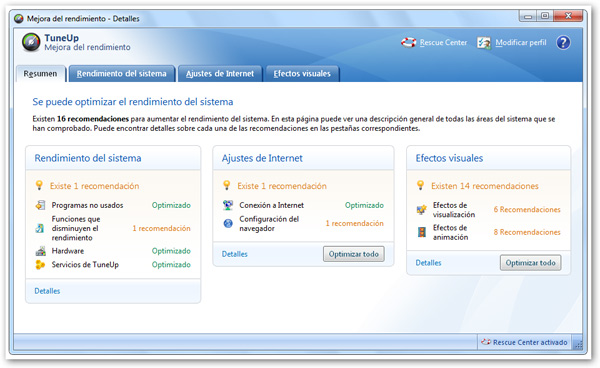Click 'Optimizado' next to Programas no usados
This screenshot has height=368, width=600.
tap(171, 205)
